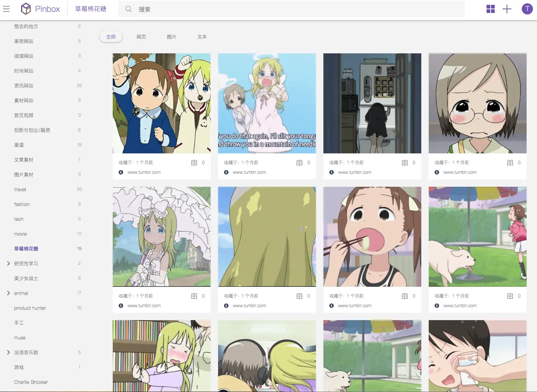The height and width of the screenshot is (392, 537).
Task: Select the 文本 filter tab
Action: tap(202, 37)
